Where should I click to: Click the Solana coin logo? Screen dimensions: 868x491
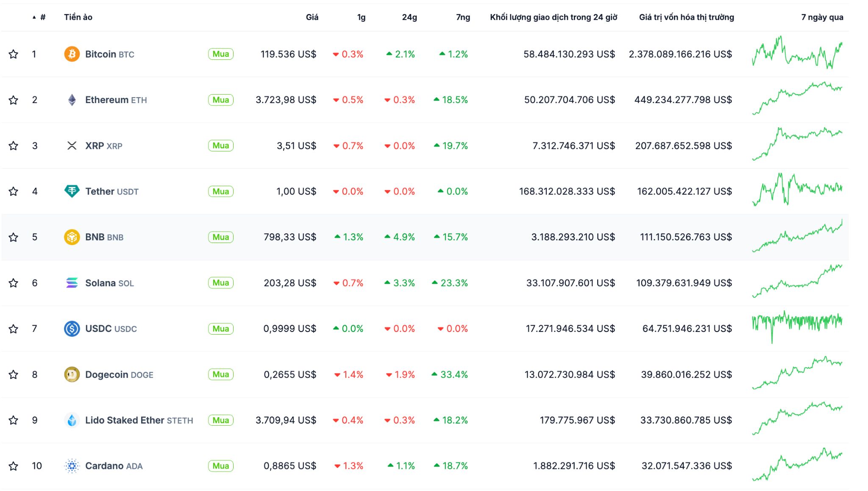[x=72, y=283]
